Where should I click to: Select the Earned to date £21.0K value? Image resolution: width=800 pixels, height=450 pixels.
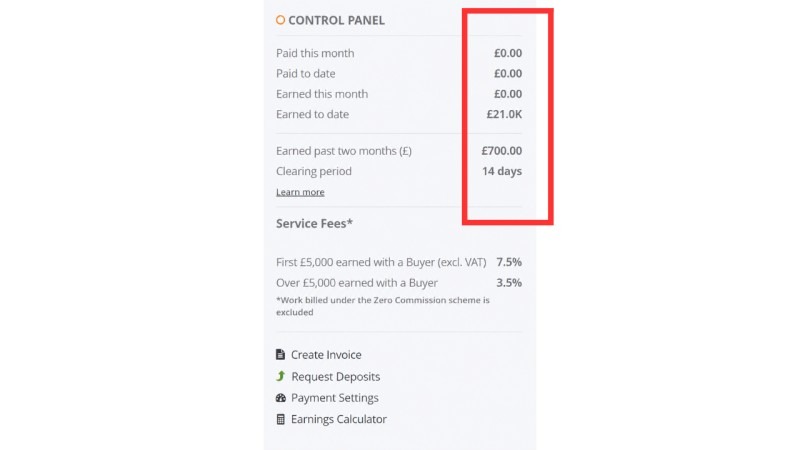pos(504,114)
